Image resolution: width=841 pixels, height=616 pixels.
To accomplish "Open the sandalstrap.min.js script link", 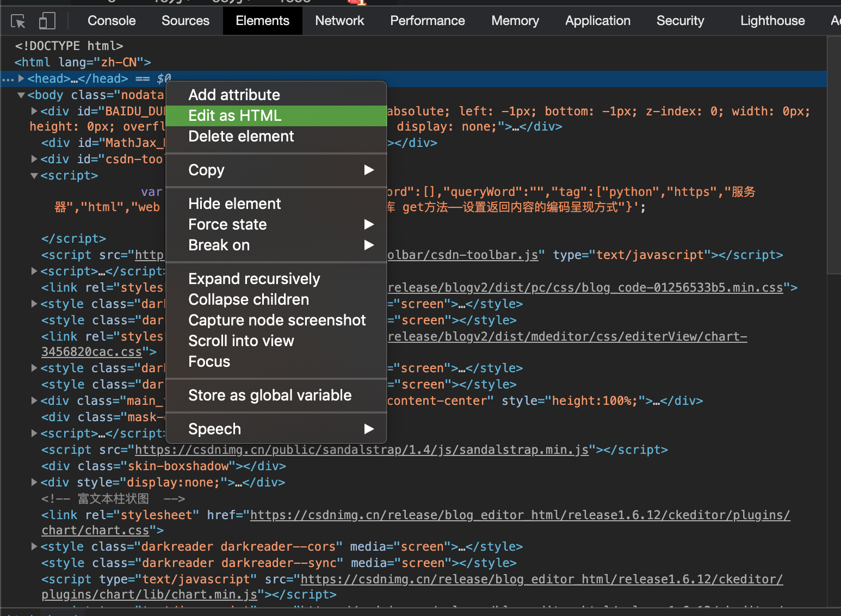I will [x=362, y=449].
